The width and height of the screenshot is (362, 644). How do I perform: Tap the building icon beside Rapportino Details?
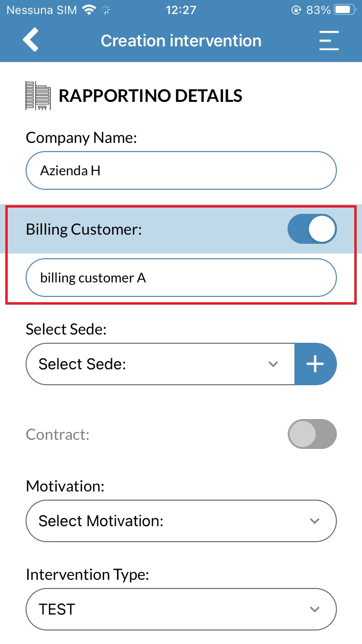click(x=38, y=96)
